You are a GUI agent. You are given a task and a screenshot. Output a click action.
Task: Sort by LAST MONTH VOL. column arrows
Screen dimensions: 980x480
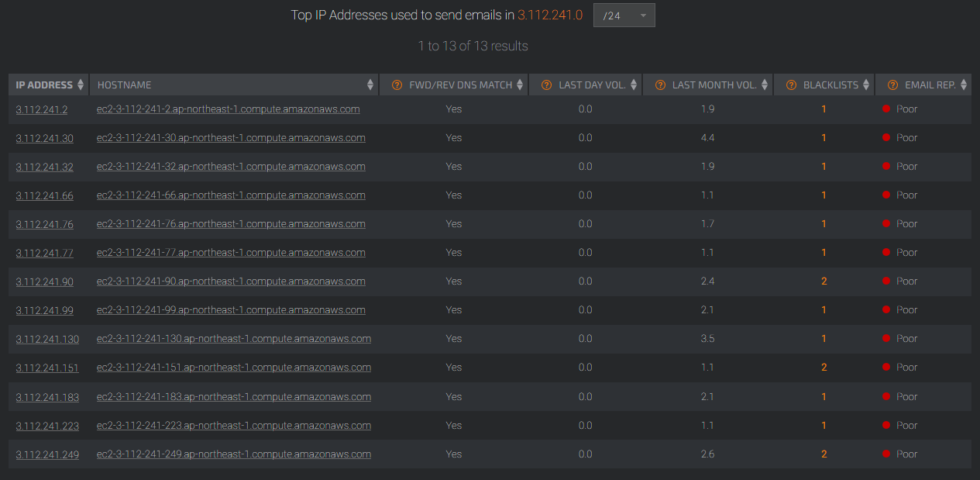765,85
